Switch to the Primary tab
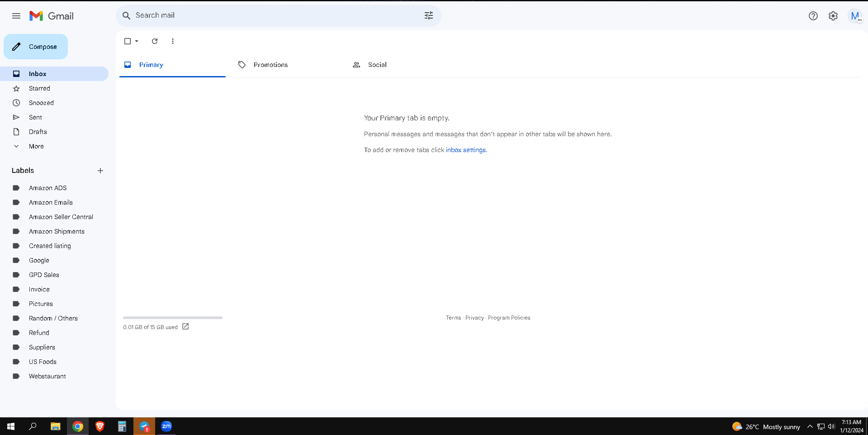Viewport: 868px width, 435px height. [x=172, y=65]
